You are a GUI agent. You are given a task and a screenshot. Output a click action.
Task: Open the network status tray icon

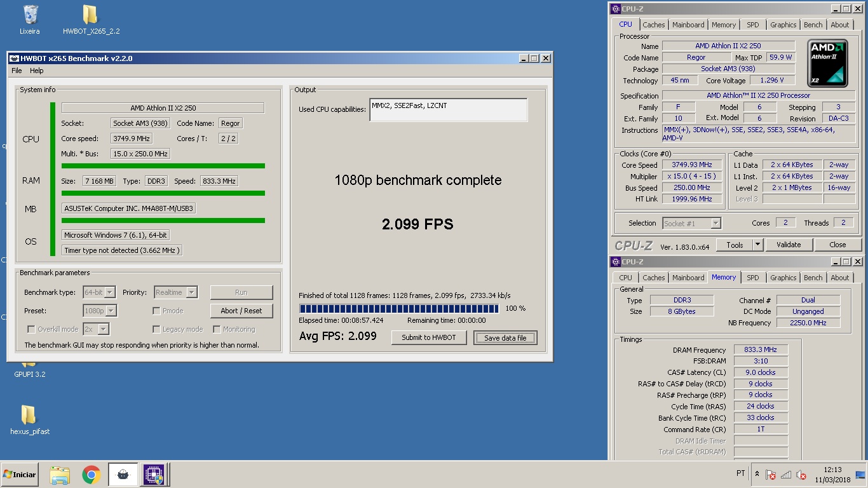point(786,475)
